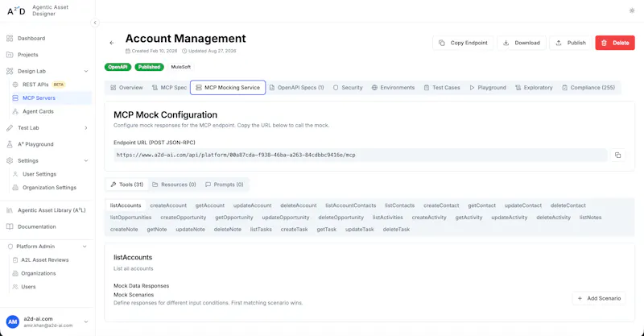Select the listAccounts tool chip

[126, 205]
